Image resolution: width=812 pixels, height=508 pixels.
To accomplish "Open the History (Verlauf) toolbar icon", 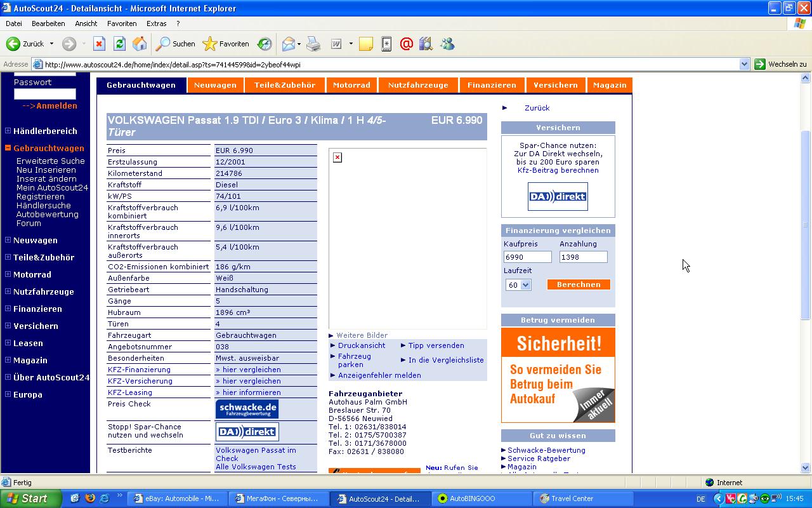I will (x=265, y=44).
